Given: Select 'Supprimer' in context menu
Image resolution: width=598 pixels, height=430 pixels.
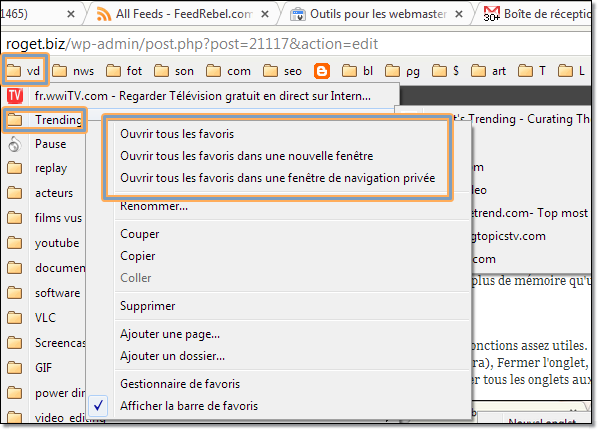Looking at the screenshot, I should coord(148,306).
